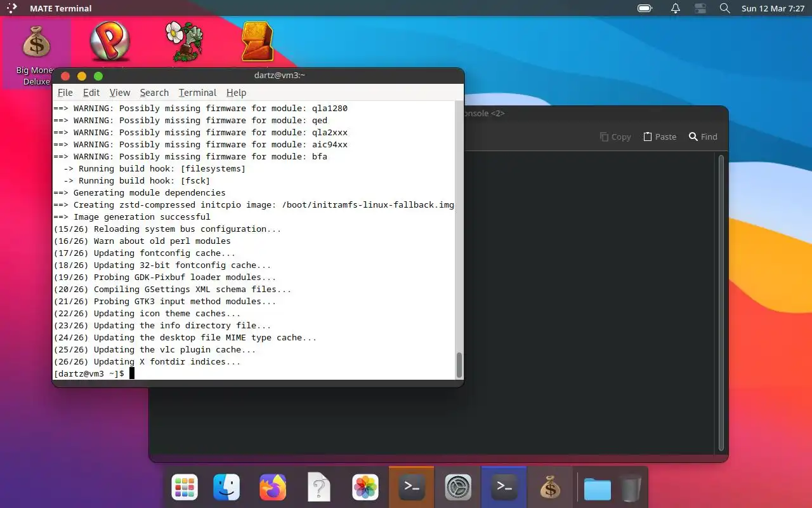
Task: Open the Trash in the dock
Action: [x=631, y=488]
